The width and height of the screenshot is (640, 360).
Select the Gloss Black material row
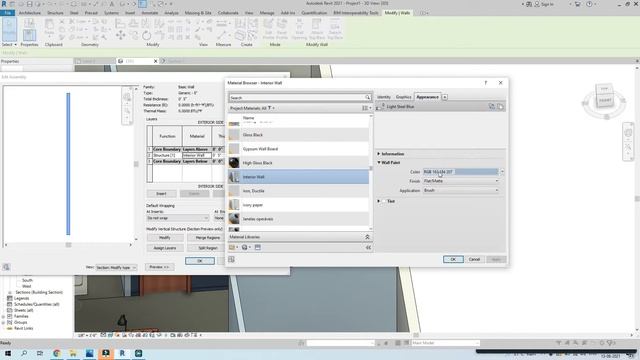298,135
